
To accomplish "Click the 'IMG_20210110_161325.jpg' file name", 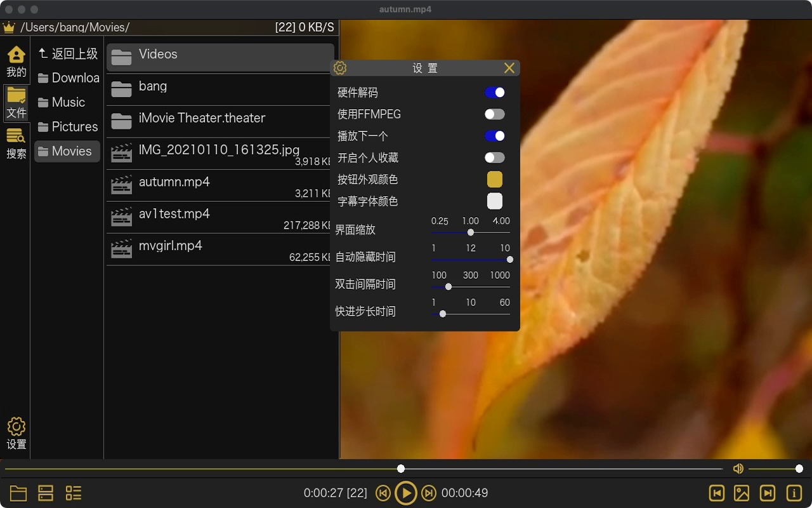I will [219, 150].
